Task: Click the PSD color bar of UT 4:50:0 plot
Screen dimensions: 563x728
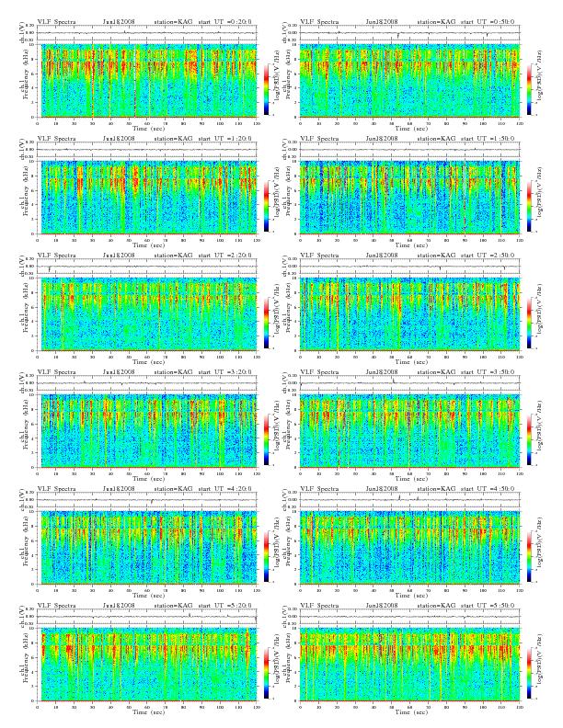Action: pos(530,556)
